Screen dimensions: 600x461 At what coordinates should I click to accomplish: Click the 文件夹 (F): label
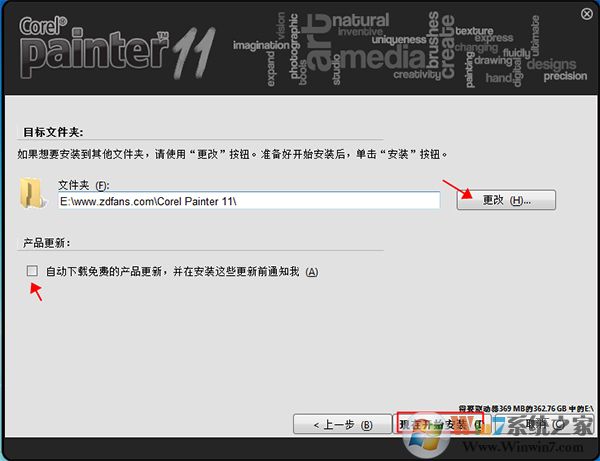coord(84,186)
